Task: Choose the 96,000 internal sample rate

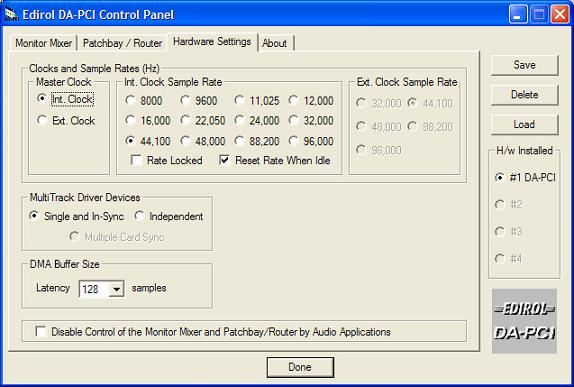Action: point(293,141)
